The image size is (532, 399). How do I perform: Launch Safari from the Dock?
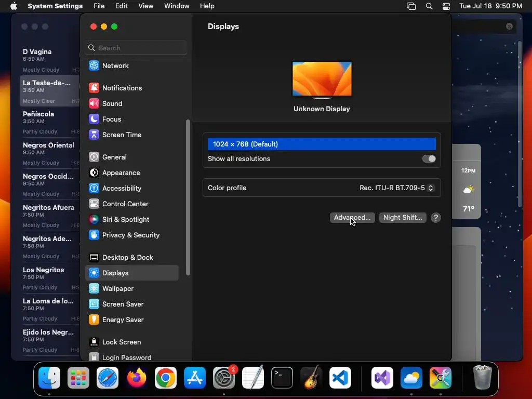click(108, 378)
